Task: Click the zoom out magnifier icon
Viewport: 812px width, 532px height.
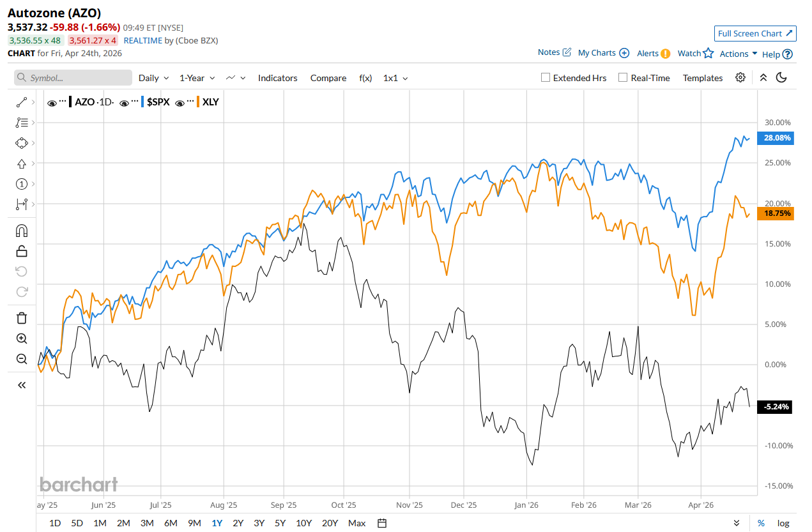Action: [x=21, y=359]
